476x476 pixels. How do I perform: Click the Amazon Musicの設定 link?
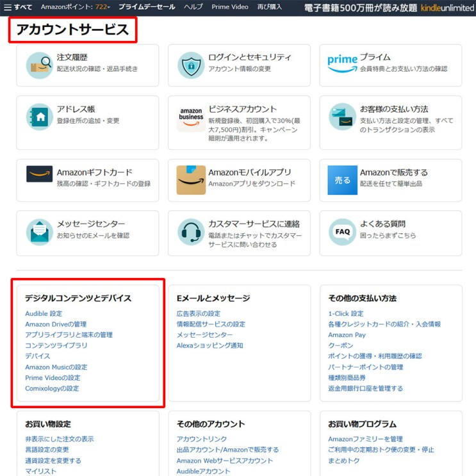(x=56, y=367)
